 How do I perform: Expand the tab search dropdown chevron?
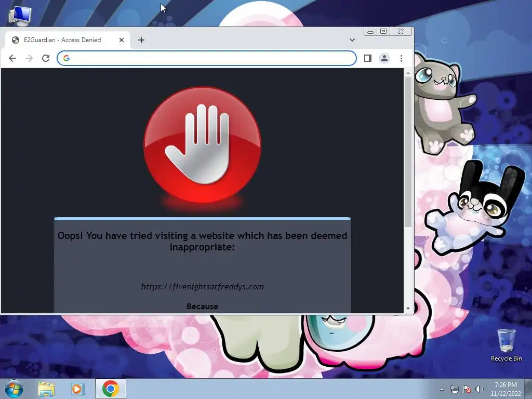point(352,40)
